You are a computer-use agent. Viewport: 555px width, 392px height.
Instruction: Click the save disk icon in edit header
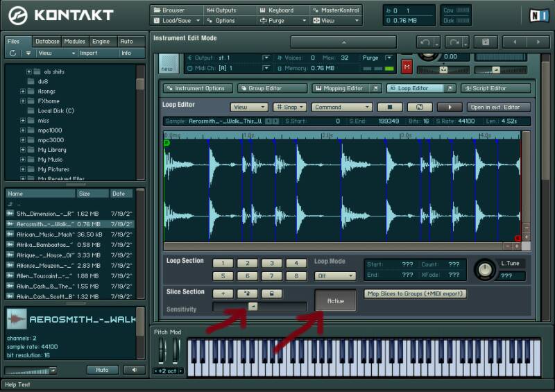click(x=486, y=42)
